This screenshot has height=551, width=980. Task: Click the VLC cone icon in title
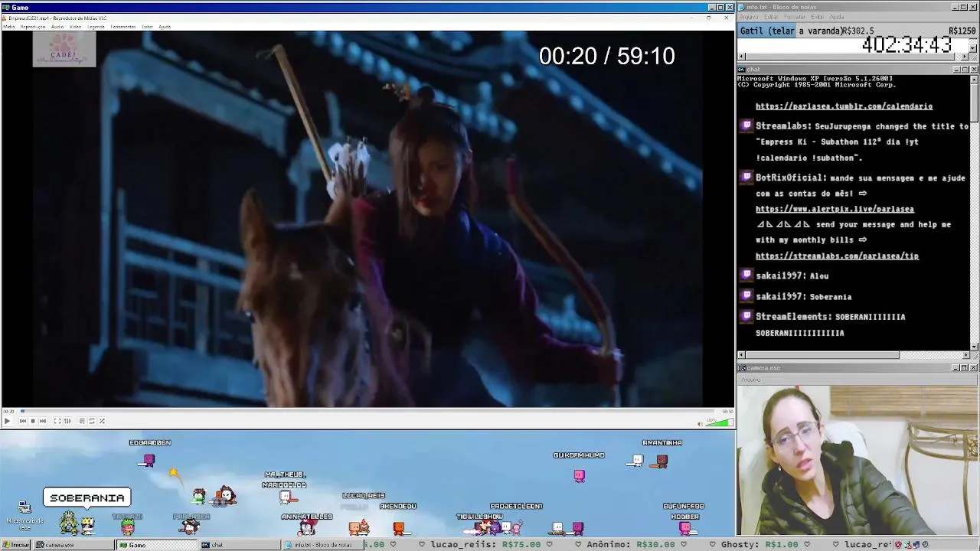tap(5, 18)
